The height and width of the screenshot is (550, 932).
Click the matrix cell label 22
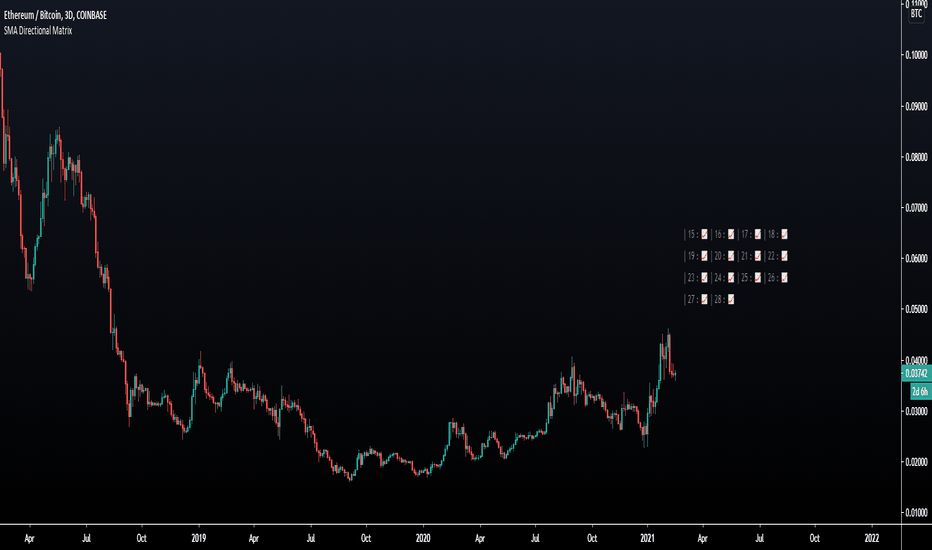tap(772, 256)
